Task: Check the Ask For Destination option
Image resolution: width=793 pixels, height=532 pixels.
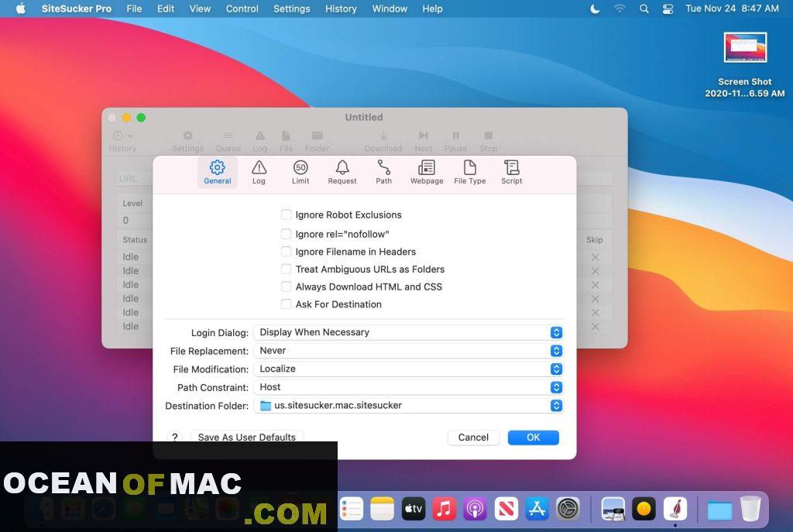Action: coord(287,304)
